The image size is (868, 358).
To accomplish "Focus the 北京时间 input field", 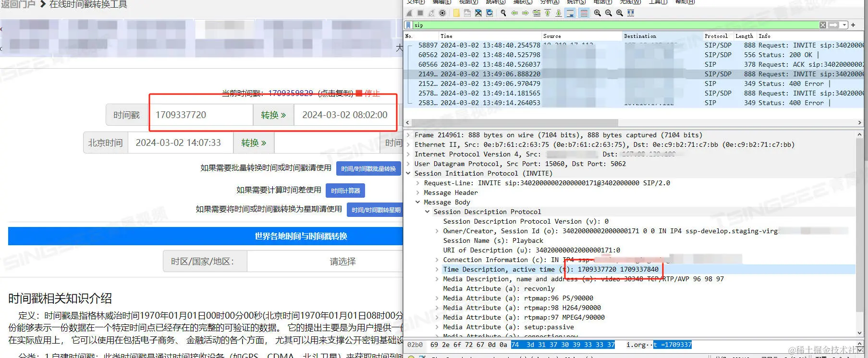I will coord(181,143).
